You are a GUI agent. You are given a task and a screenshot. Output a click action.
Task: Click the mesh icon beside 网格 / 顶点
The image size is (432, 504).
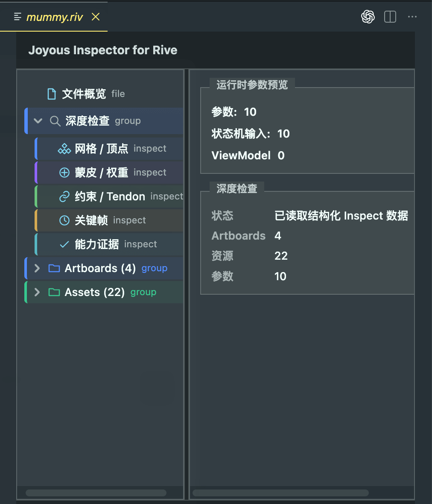click(x=64, y=149)
